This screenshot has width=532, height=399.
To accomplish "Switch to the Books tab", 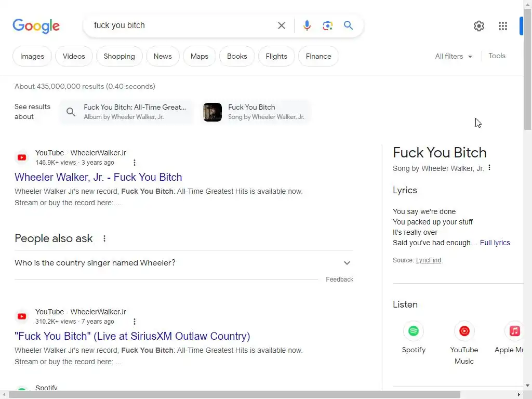I will pos(237,56).
